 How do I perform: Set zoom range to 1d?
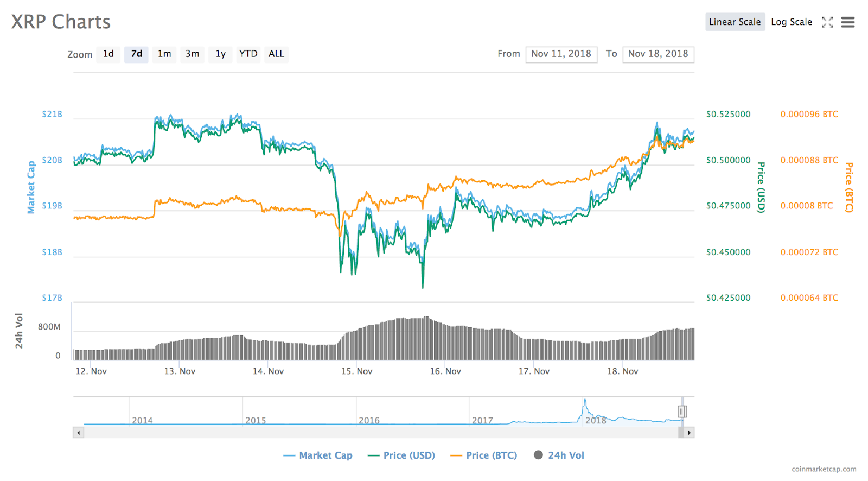(x=108, y=54)
